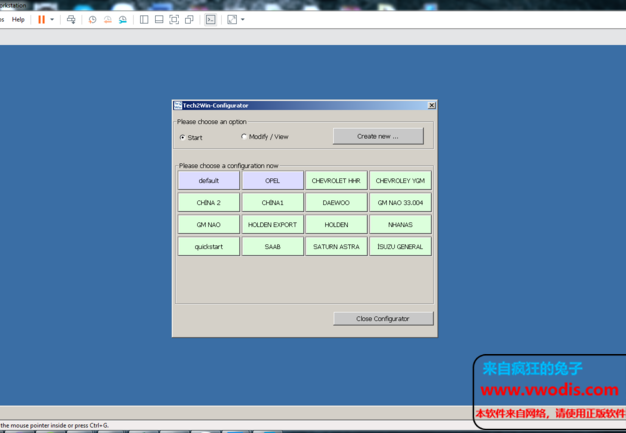
Task: Choose the OPEL configuration
Action: pos(272,180)
